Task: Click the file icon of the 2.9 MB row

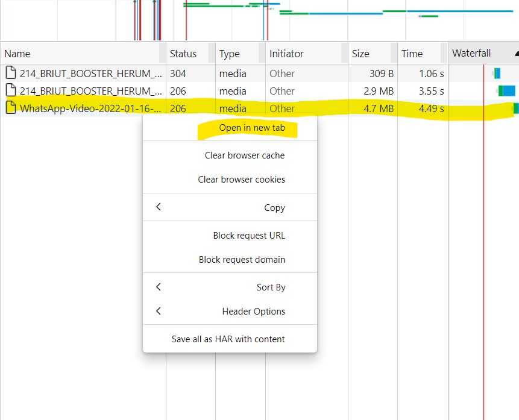Action: tap(11, 90)
